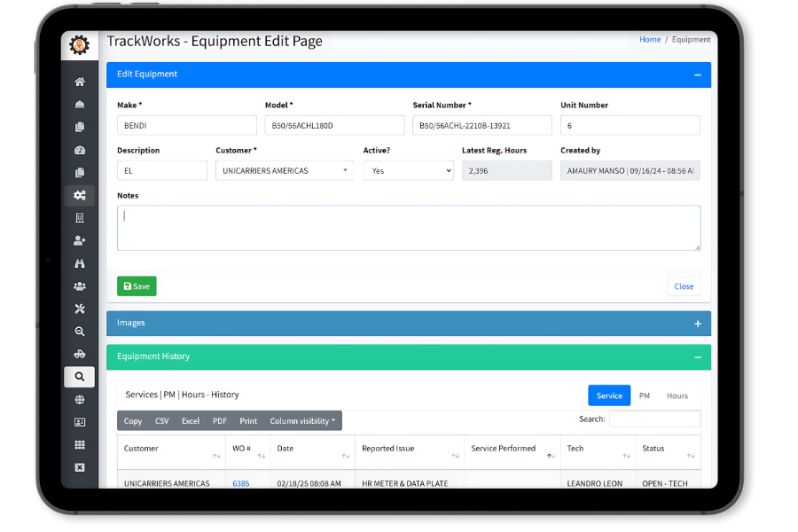
Task: Collapse the Equipment History panel
Action: tap(698, 357)
